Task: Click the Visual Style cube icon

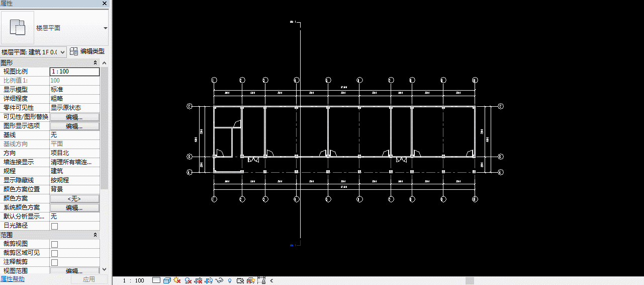Action: pos(167,280)
